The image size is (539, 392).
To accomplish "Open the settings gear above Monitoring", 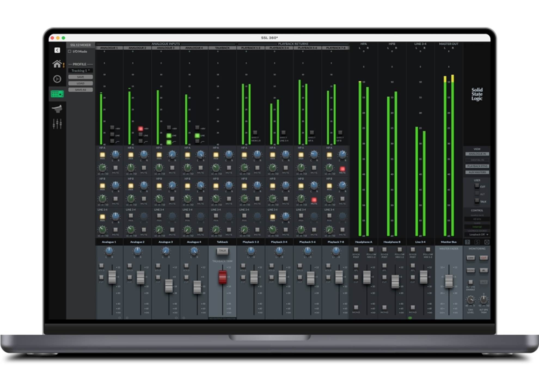I will click(487, 242).
